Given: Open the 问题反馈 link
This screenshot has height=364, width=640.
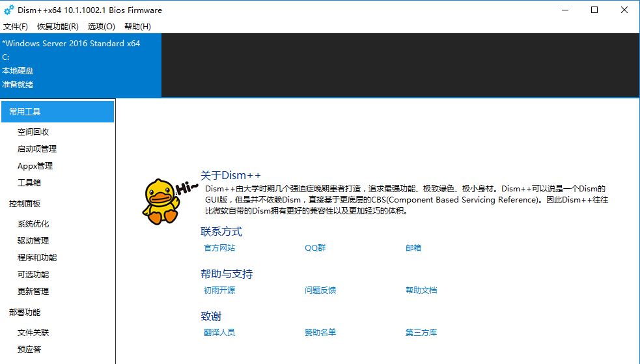Looking at the screenshot, I should [320, 290].
